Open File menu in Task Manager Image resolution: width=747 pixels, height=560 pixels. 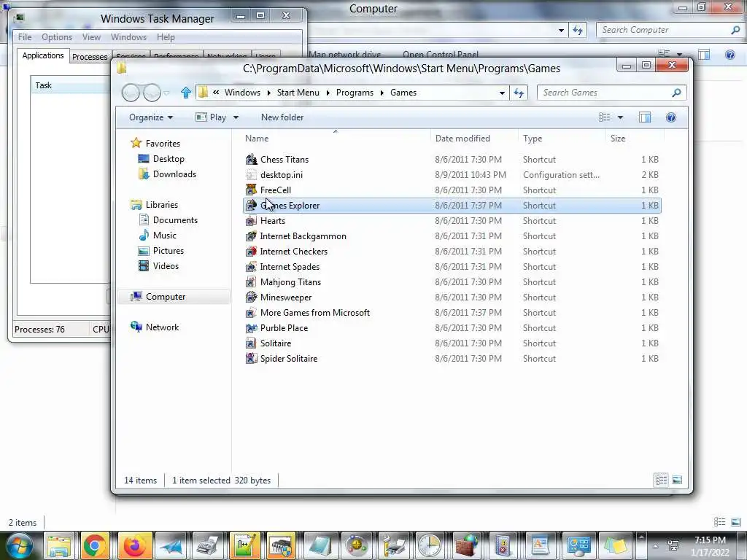pyautogui.click(x=25, y=37)
